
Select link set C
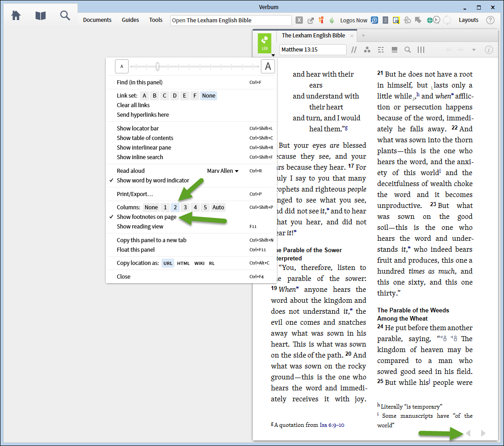[x=165, y=96]
